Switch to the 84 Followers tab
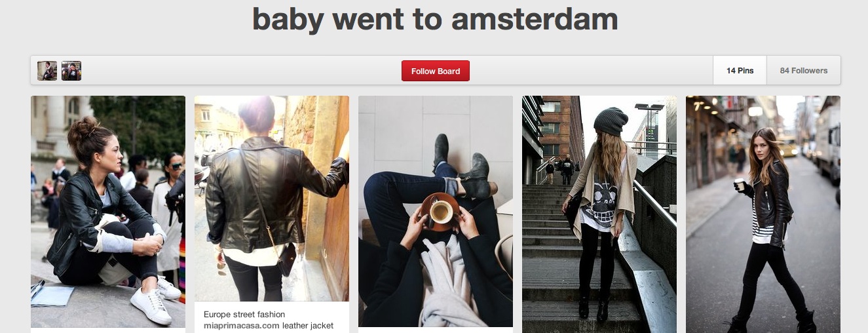The image size is (868, 333). [x=803, y=71]
